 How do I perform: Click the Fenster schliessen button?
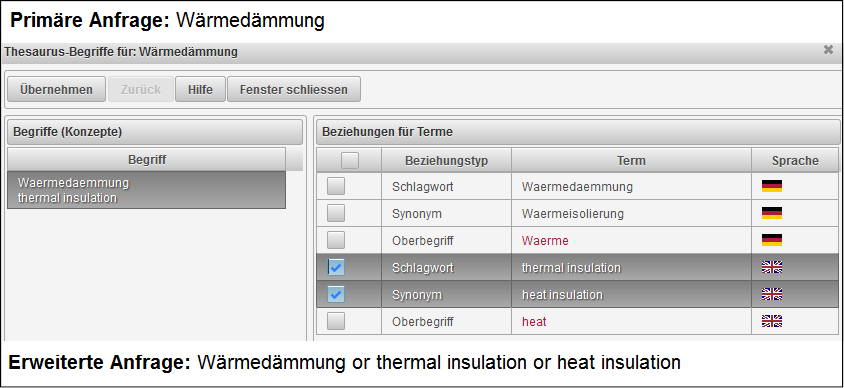[x=294, y=89]
